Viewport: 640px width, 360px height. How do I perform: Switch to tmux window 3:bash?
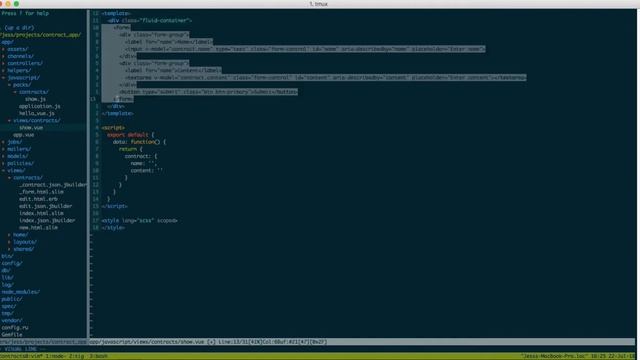(98, 356)
